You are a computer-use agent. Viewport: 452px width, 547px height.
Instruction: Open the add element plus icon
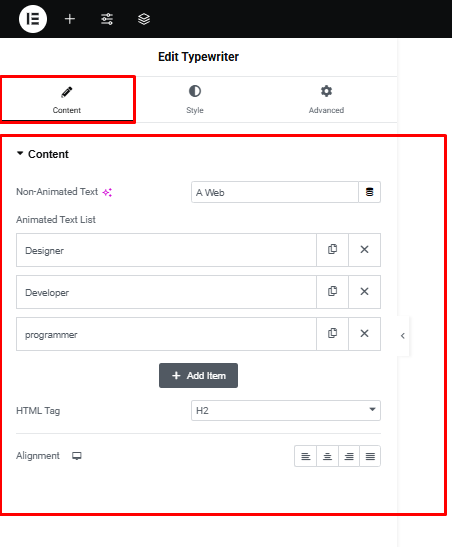pos(70,19)
